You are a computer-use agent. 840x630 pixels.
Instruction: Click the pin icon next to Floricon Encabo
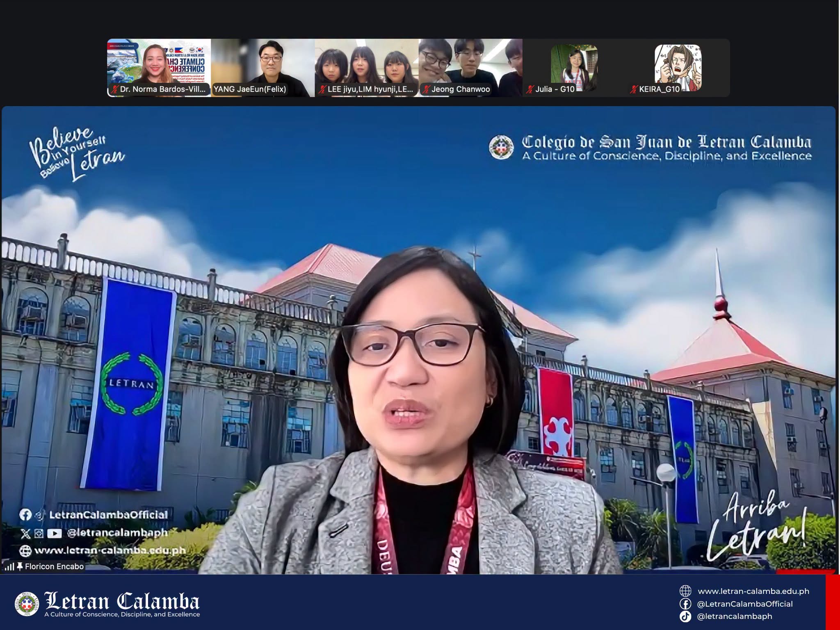tap(20, 566)
